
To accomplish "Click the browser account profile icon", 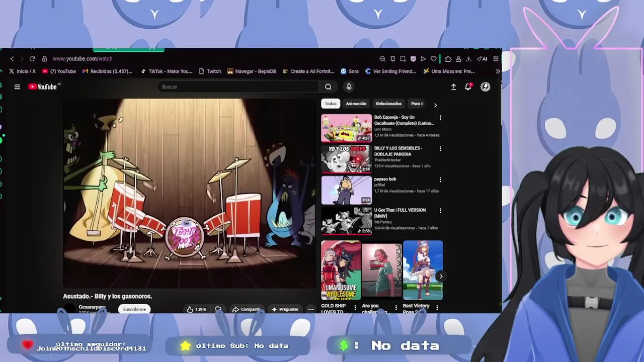I will pos(458,59).
